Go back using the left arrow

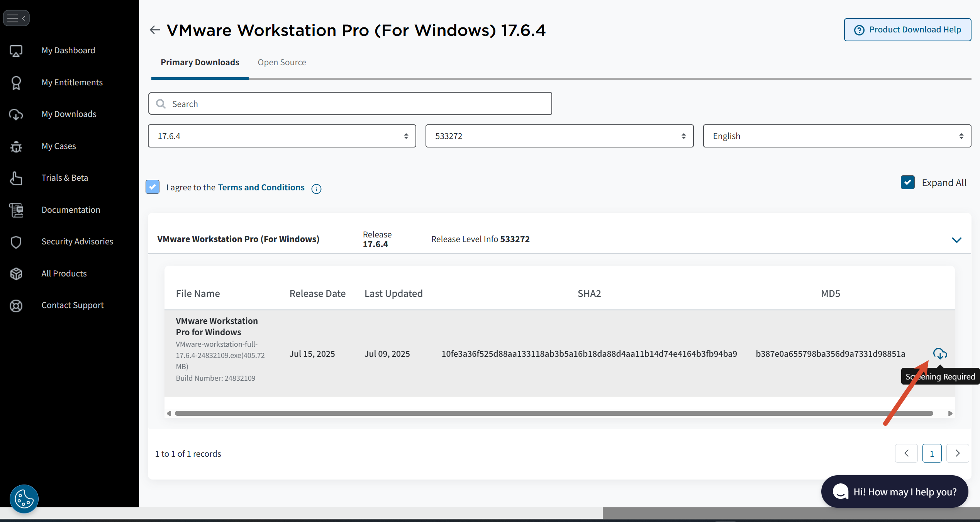[x=155, y=30]
